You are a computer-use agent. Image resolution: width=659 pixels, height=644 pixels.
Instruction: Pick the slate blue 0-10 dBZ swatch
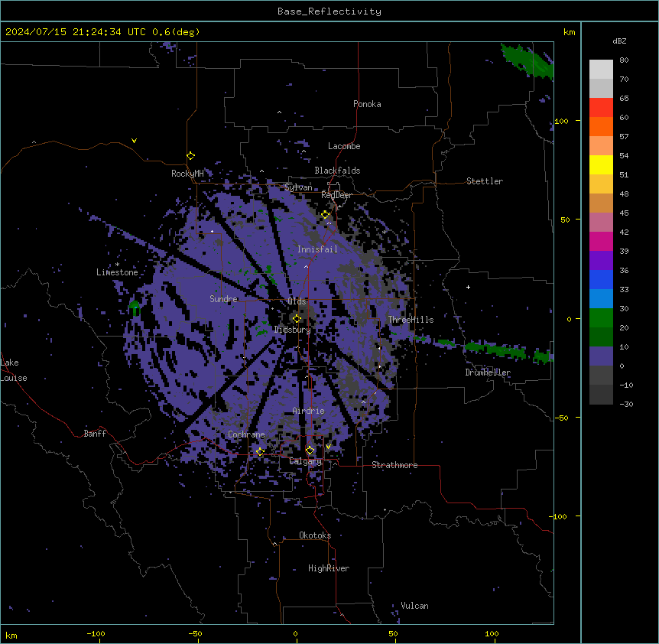point(601,356)
